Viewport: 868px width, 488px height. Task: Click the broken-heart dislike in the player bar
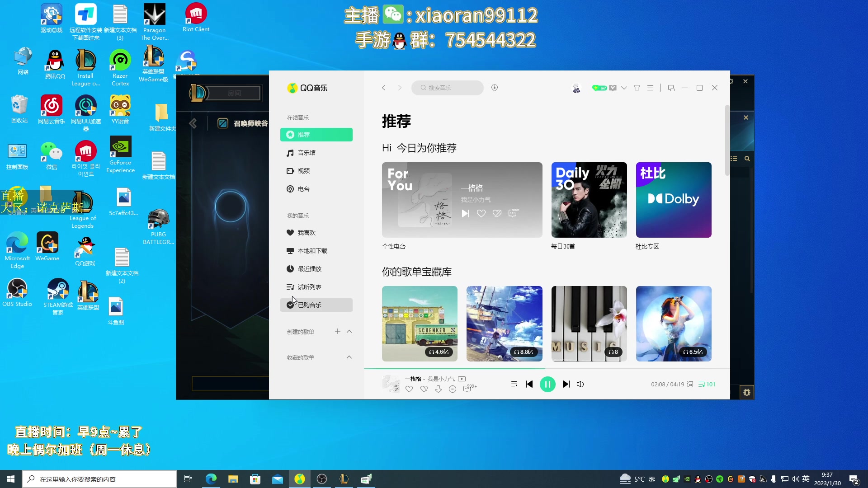424,389
